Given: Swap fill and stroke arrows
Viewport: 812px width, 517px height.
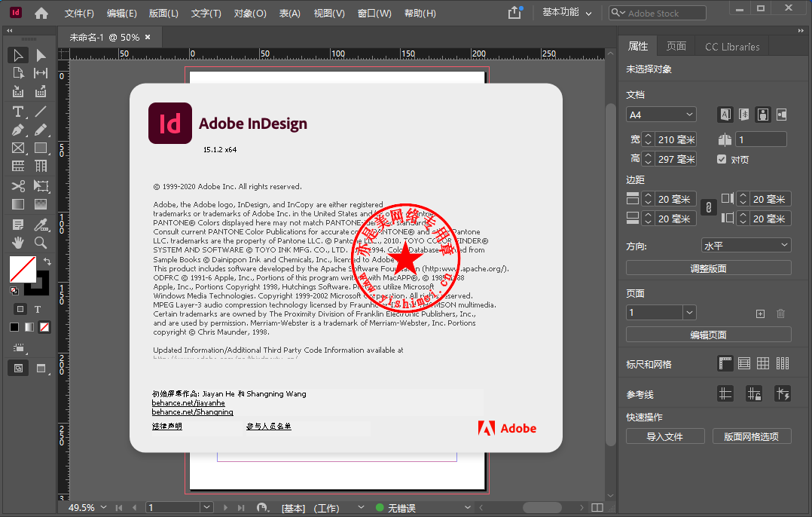Looking at the screenshot, I should click(47, 261).
